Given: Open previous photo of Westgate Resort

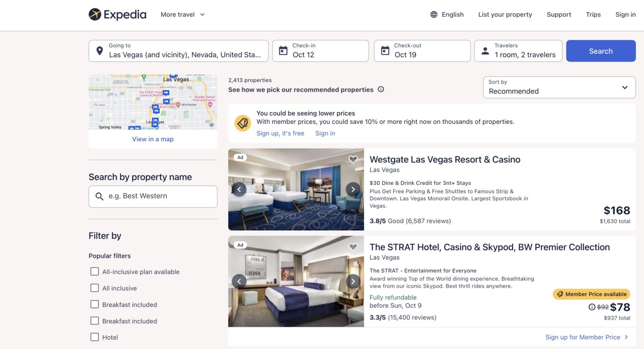Looking at the screenshot, I should (239, 189).
